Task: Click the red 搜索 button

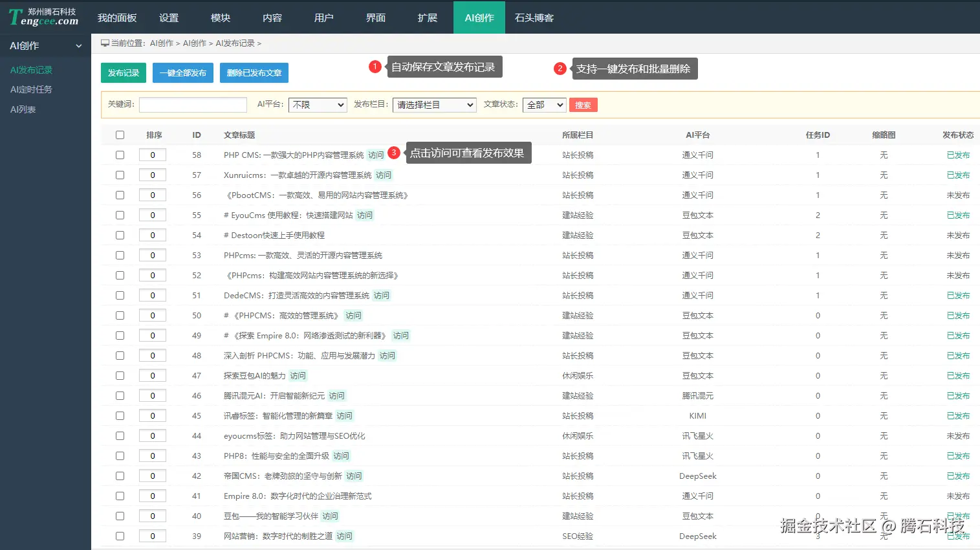Action: (583, 105)
